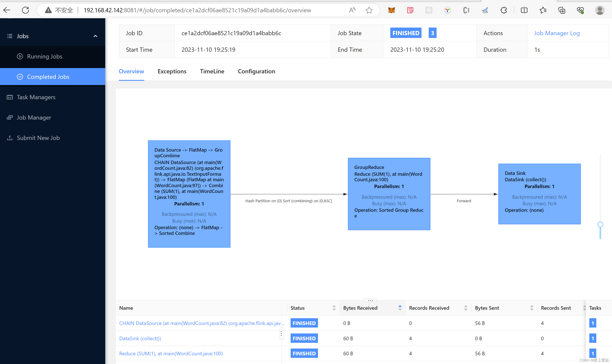This screenshot has width=612, height=364.
Task: Open browser profile avatar icon
Action: pos(599,10)
